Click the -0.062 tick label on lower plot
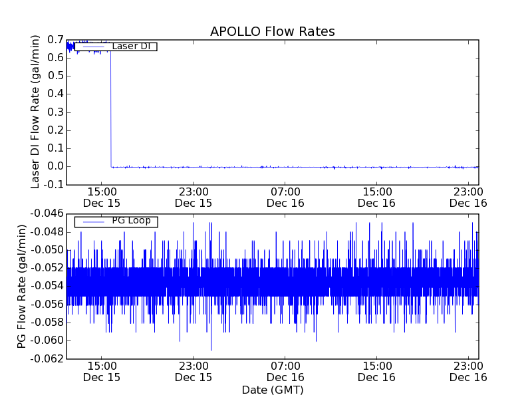 click(47, 358)
